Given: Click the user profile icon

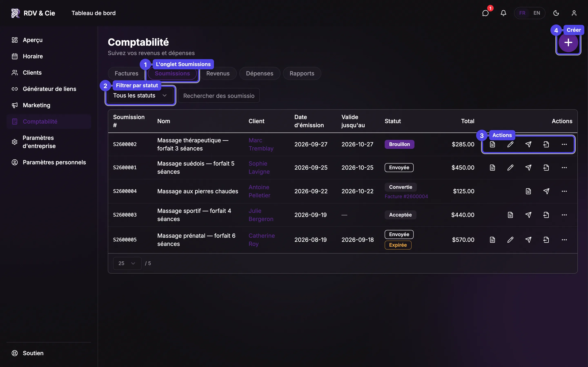Looking at the screenshot, I should (574, 13).
